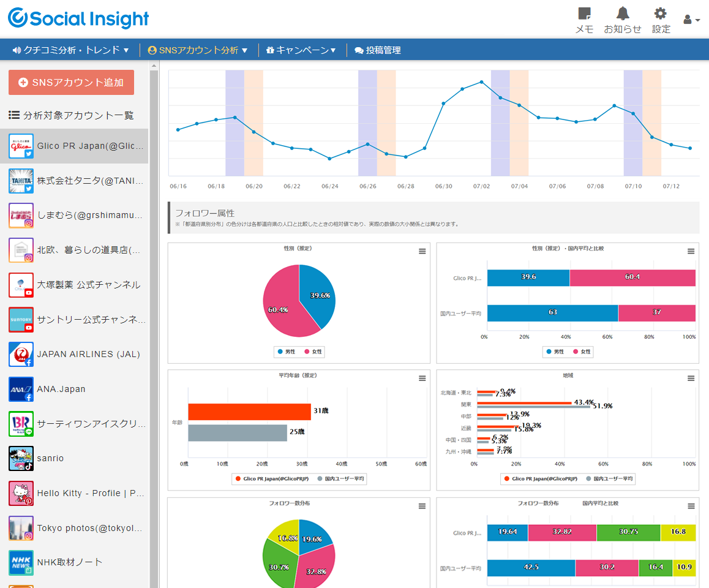
Task: Toggle Glico PR Japan legend in 地域 chart
Action: tap(541, 478)
